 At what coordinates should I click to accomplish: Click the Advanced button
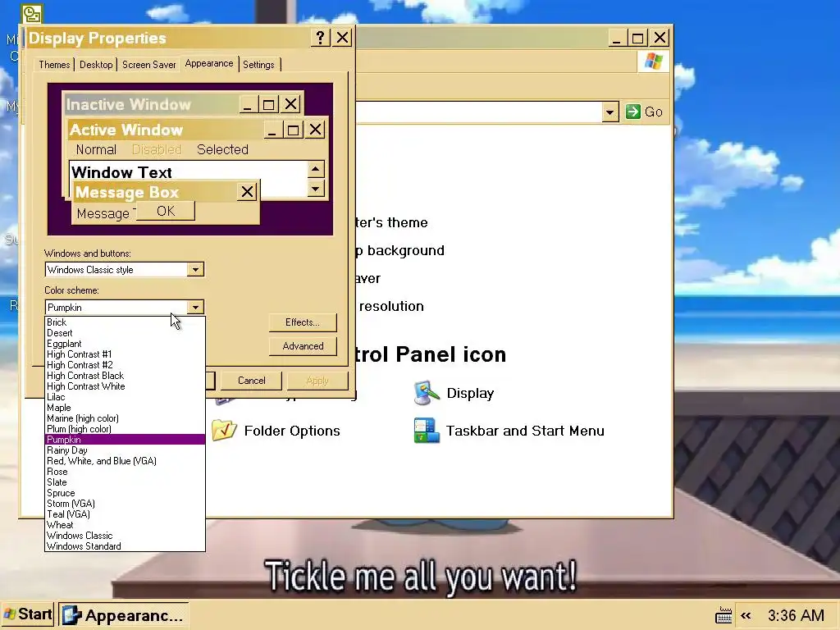303,346
